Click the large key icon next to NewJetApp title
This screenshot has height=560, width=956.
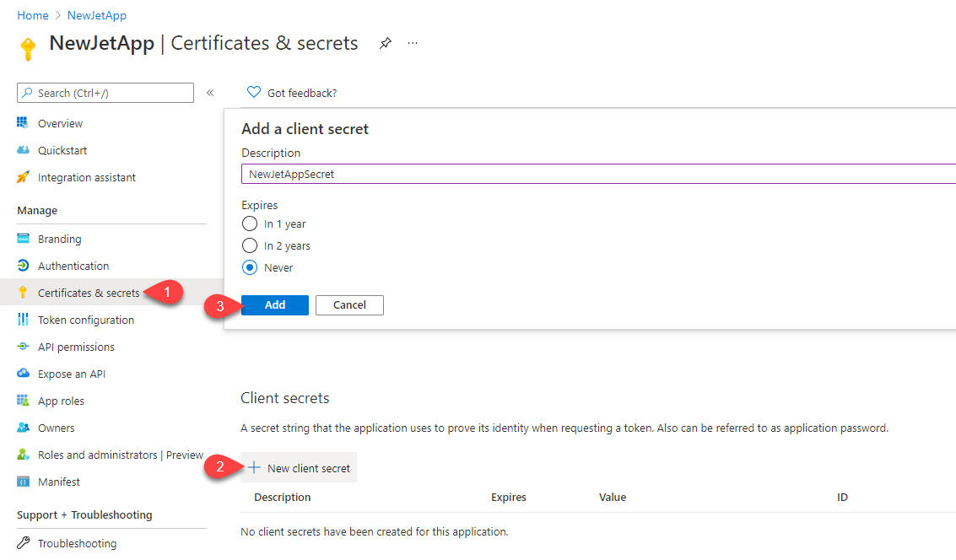pos(28,49)
